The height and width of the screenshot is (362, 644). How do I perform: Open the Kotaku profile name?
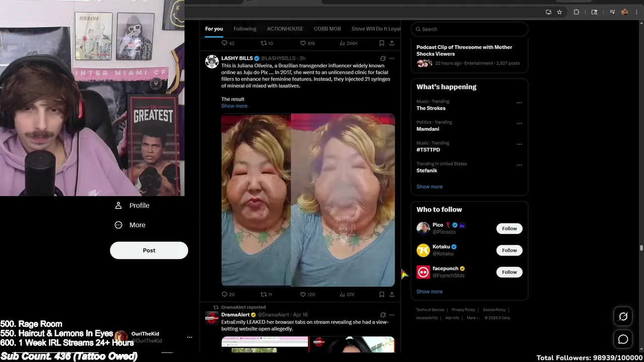click(x=441, y=247)
